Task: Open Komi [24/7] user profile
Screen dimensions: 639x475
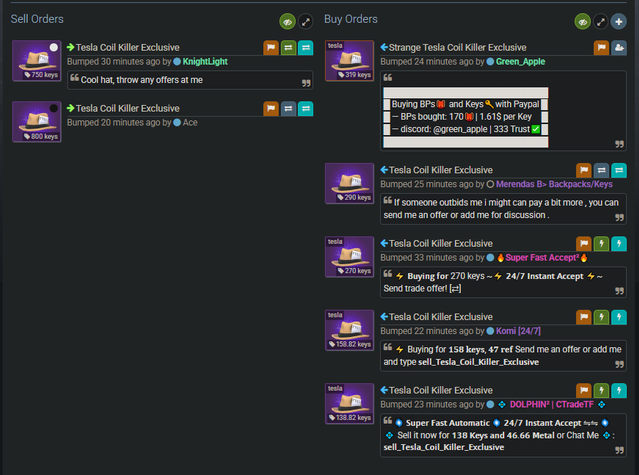Action: click(x=518, y=331)
